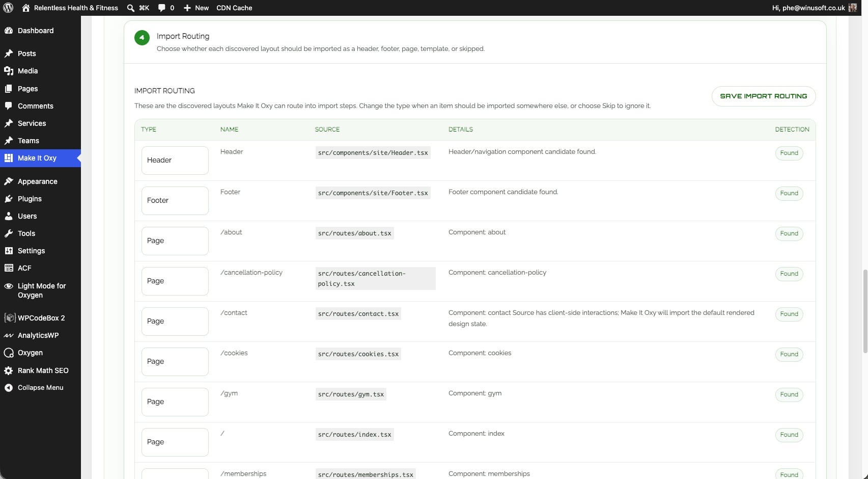The height and width of the screenshot is (479, 868).
Task: Click the Media library icon
Action: point(9,71)
